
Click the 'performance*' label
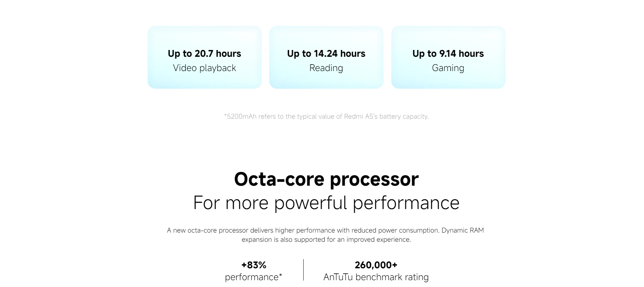(x=254, y=277)
